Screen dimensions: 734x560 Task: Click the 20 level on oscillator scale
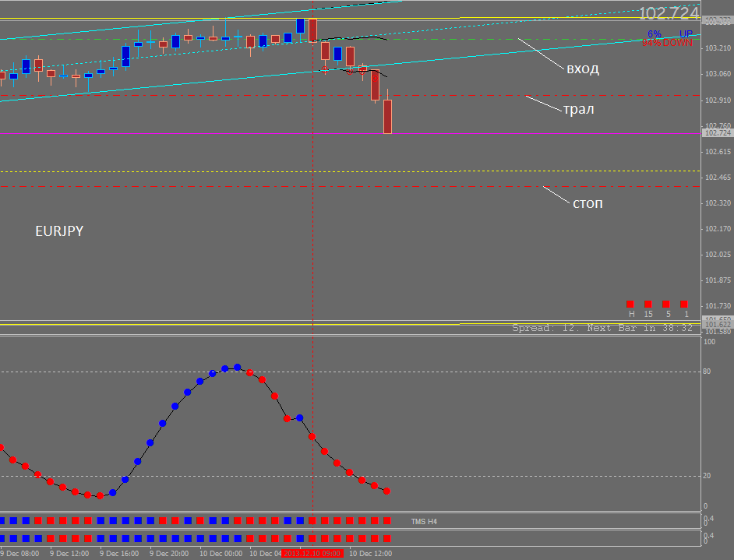tap(707, 476)
